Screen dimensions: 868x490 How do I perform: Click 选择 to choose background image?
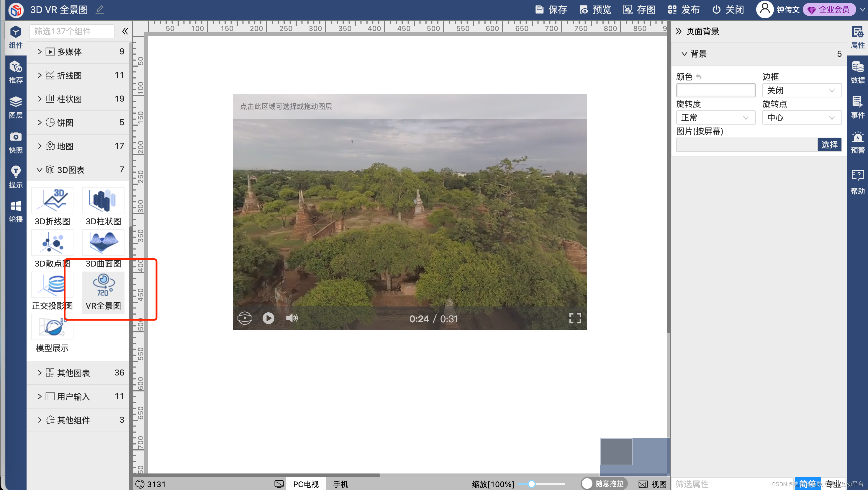[829, 145]
